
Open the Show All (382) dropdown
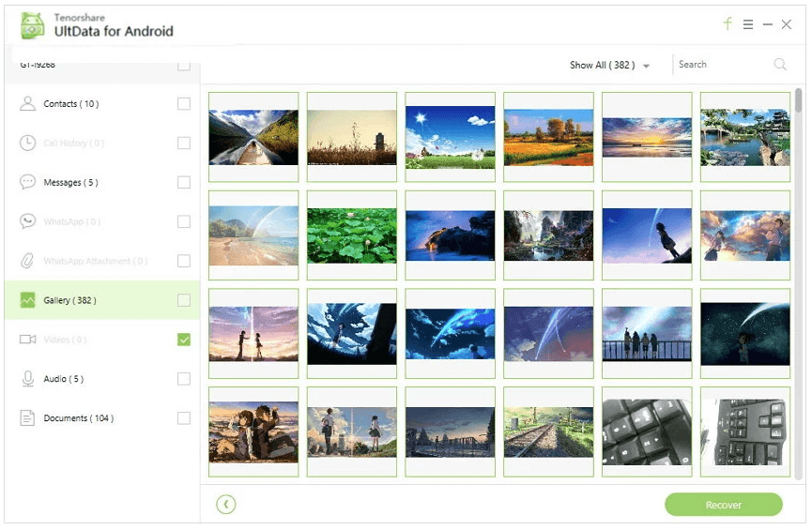pos(609,66)
